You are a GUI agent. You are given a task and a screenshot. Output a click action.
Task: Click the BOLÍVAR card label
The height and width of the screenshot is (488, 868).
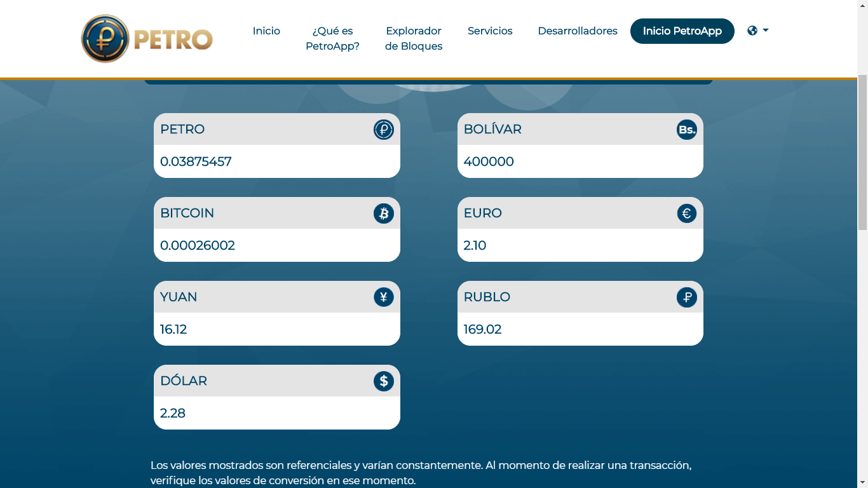tap(492, 129)
